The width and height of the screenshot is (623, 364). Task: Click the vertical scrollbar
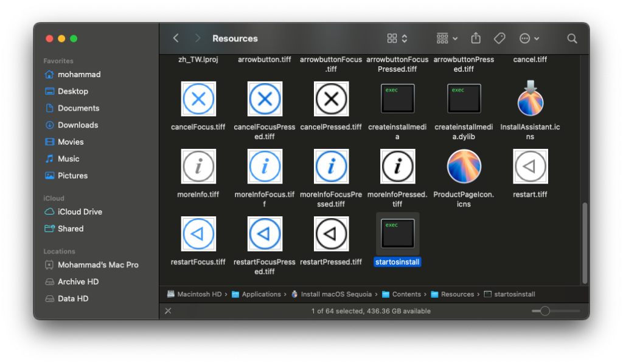pyautogui.click(x=585, y=242)
